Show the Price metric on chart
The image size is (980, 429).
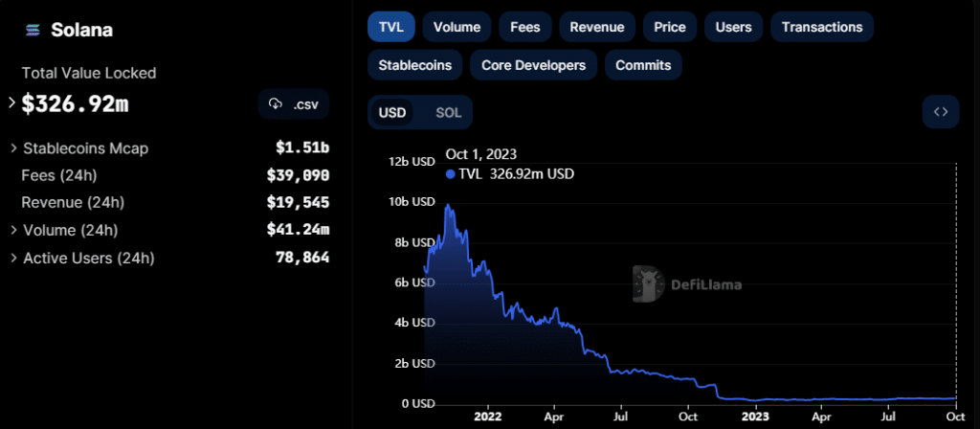click(669, 27)
